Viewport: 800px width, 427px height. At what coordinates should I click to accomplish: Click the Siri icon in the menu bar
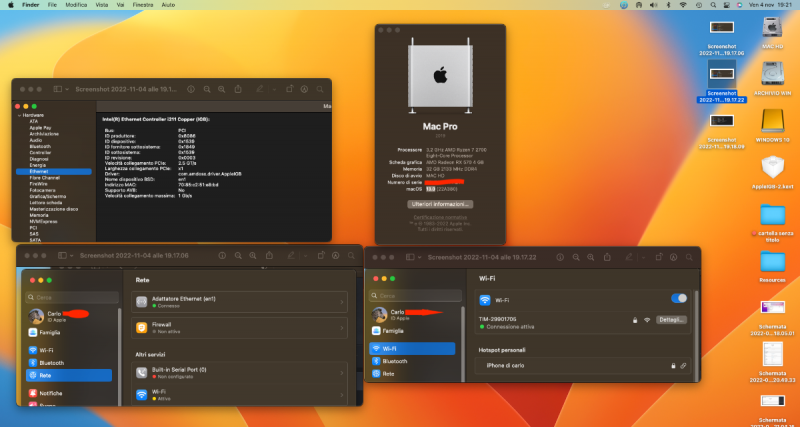pos(739,5)
